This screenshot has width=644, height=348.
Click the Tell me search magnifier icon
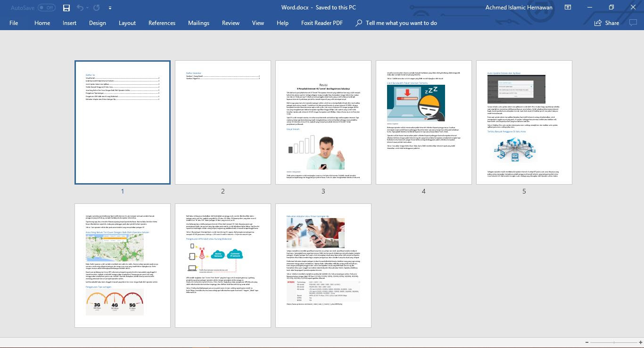pyautogui.click(x=359, y=23)
